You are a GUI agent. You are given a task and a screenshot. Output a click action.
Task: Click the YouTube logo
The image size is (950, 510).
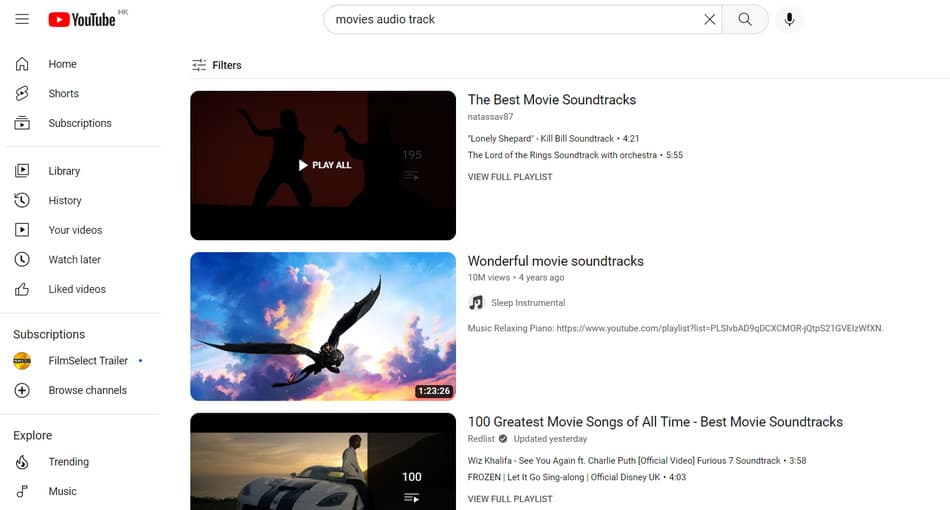click(x=82, y=19)
